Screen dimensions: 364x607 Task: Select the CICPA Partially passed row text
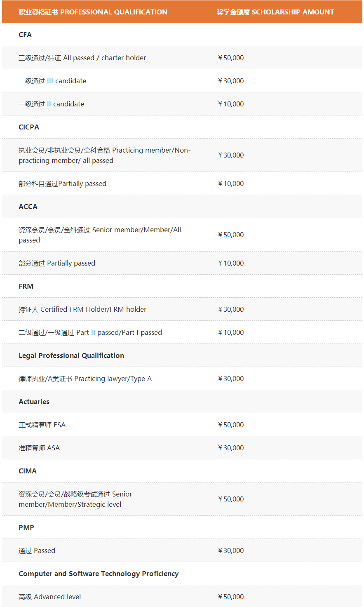click(62, 184)
